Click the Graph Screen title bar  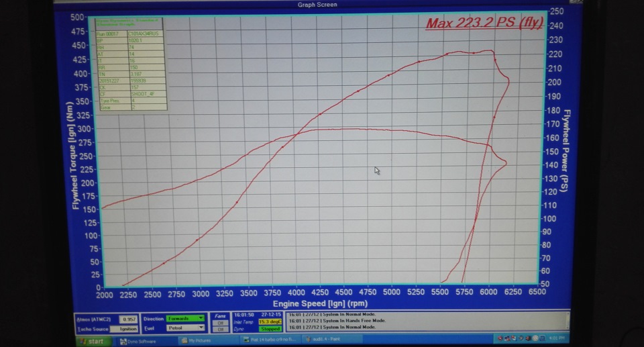point(317,5)
